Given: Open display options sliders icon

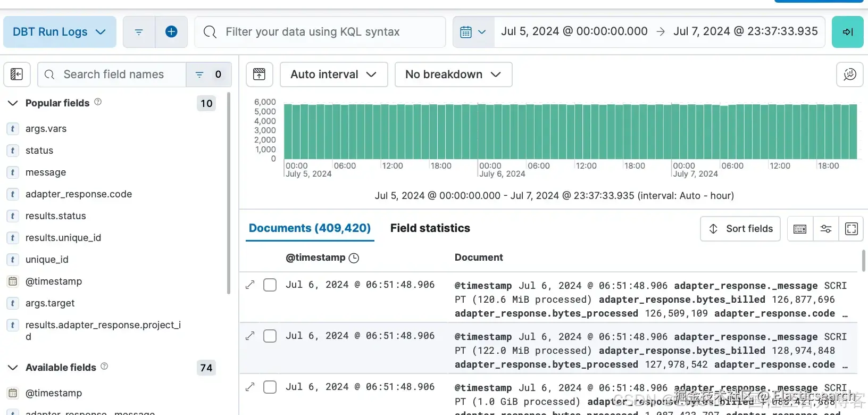Looking at the screenshot, I should click(825, 229).
